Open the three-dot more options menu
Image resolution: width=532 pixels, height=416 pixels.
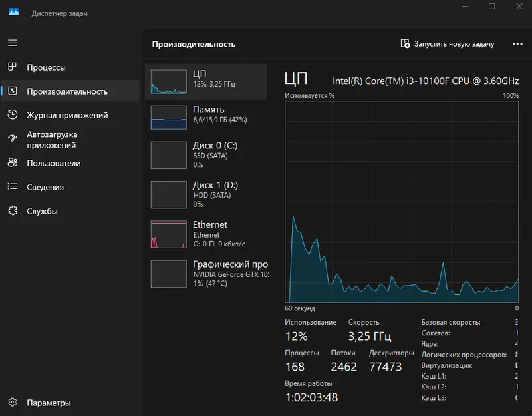517,44
